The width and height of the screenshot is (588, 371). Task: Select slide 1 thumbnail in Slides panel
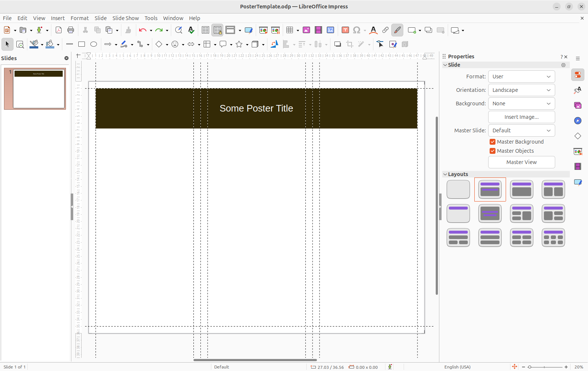click(35, 89)
